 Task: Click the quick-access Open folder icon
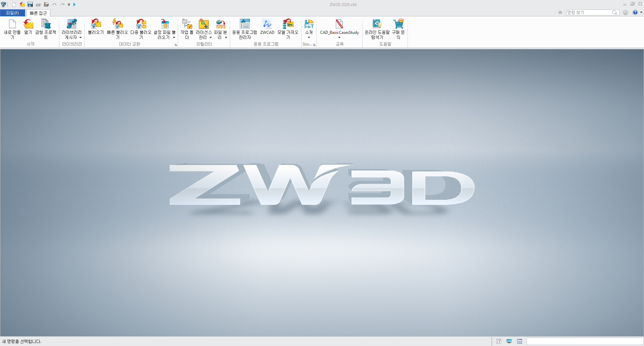(22, 4)
